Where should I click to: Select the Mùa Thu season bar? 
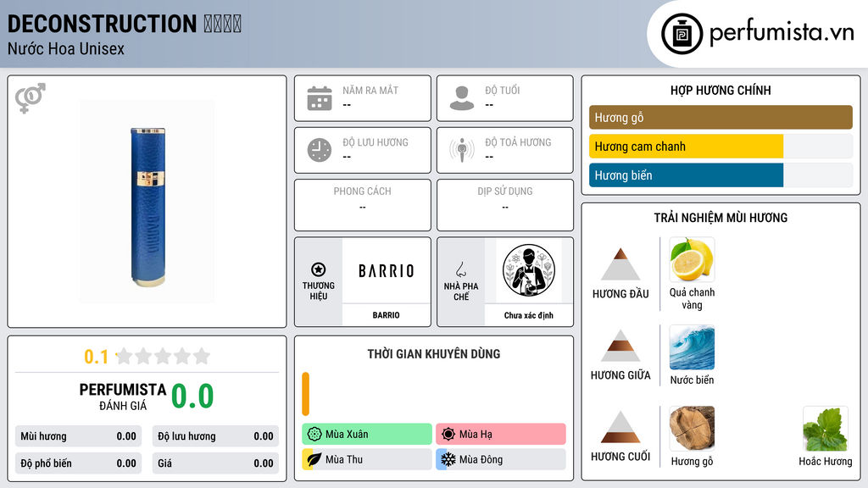[367, 459]
